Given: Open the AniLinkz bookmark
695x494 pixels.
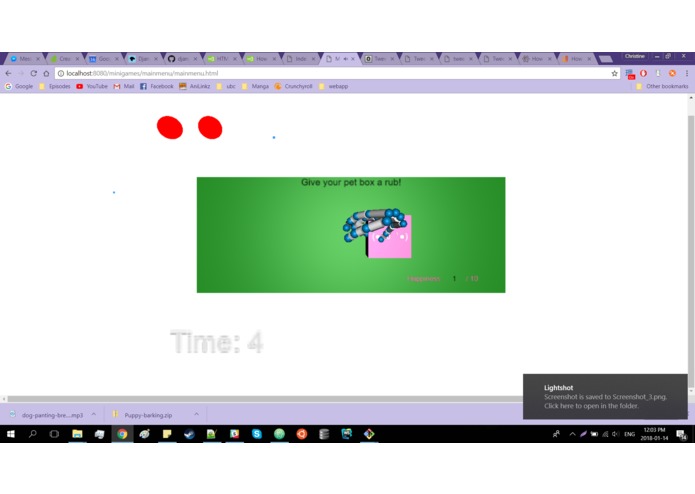Looking at the screenshot, I should [195, 86].
